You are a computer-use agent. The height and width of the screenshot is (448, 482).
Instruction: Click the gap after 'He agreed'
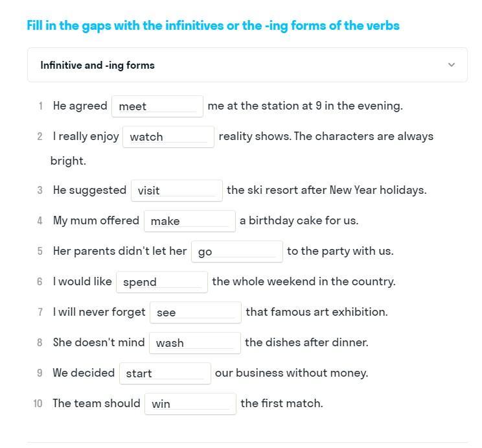point(157,106)
